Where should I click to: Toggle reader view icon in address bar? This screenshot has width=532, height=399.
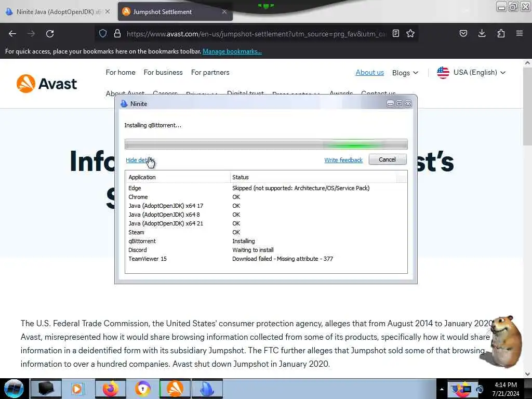pyautogui.click(x=395, y=33)
